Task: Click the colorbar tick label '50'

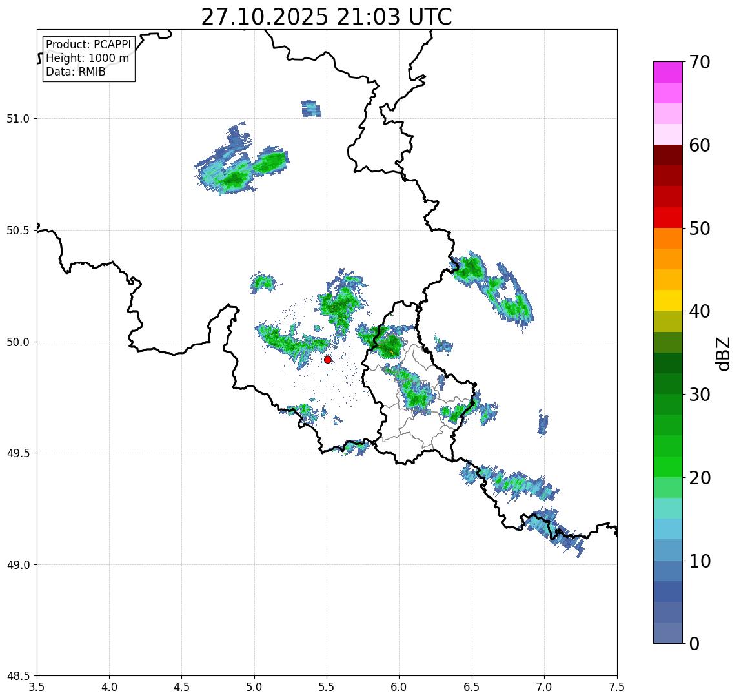Action: click(700, 229)
